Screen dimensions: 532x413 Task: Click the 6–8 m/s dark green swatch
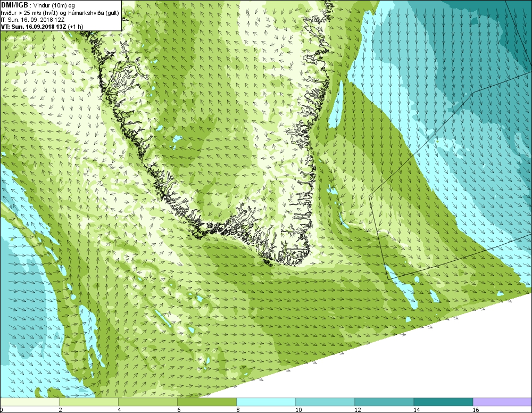point(207,402)
